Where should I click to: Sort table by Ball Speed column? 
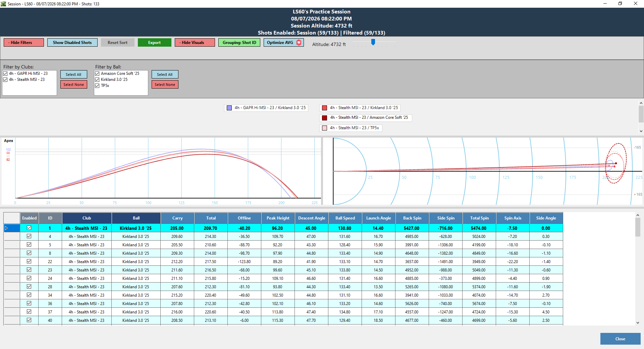click(345, 218)
